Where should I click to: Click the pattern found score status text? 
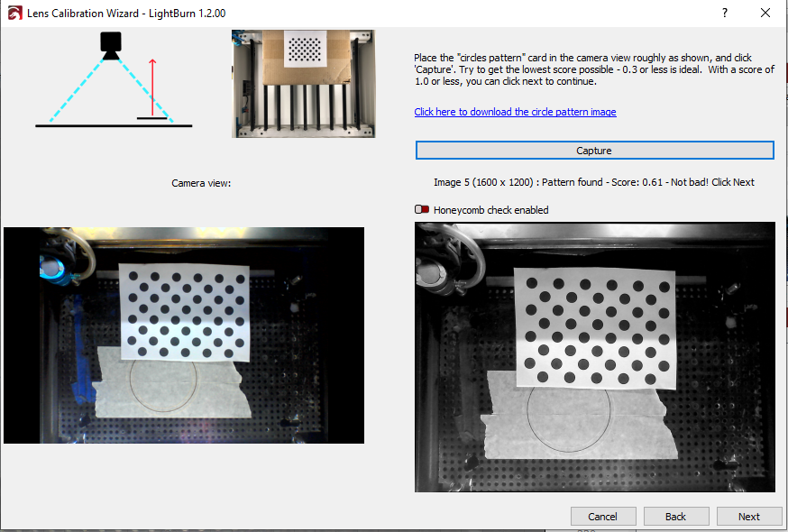[x=594, y=182]
